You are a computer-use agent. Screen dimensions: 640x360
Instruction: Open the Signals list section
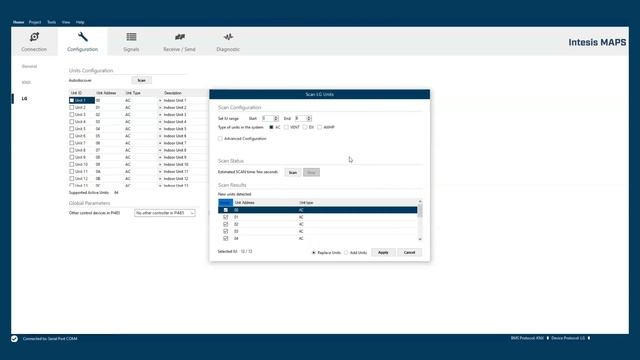tap(131, 42)
